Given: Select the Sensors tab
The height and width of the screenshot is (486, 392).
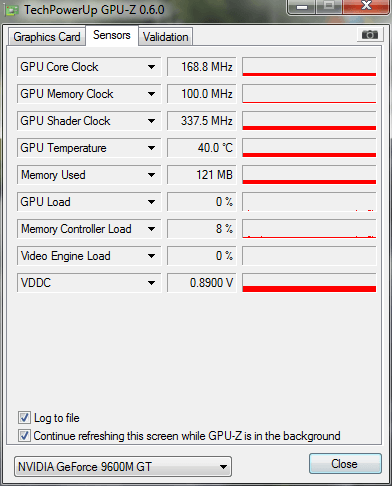Looking at the screenshot, I should [x=112, y=35].
